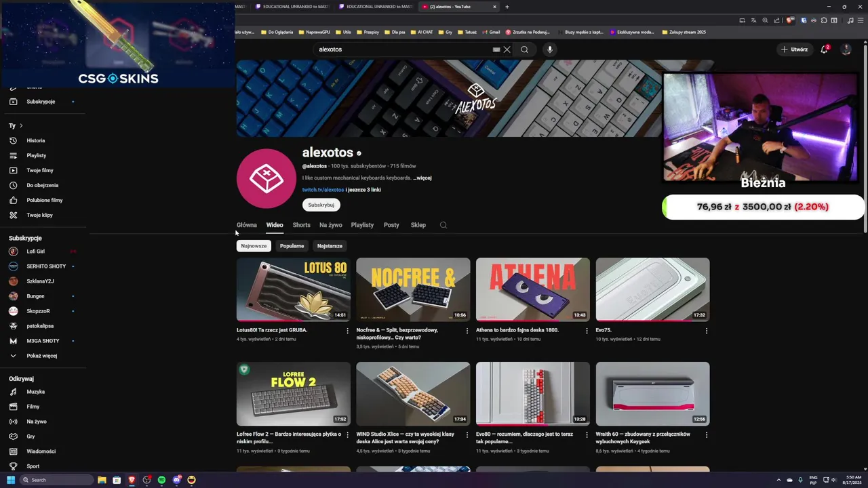The height and width of the screenshot is (488, 868).
Task: Open Discord from the taskbar
Action: [x=176, y=480]
